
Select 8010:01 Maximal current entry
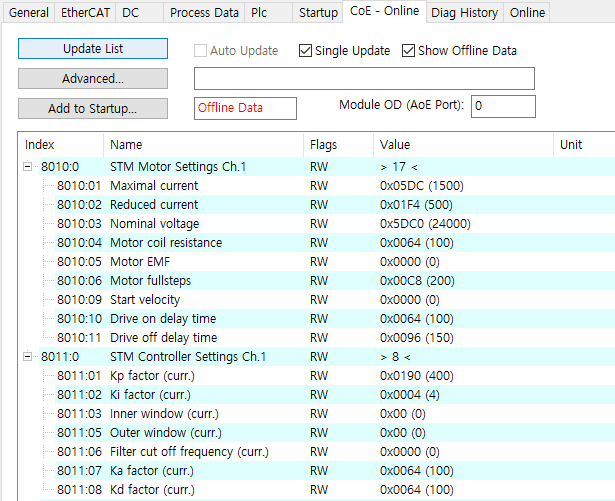tap(335, 186)
